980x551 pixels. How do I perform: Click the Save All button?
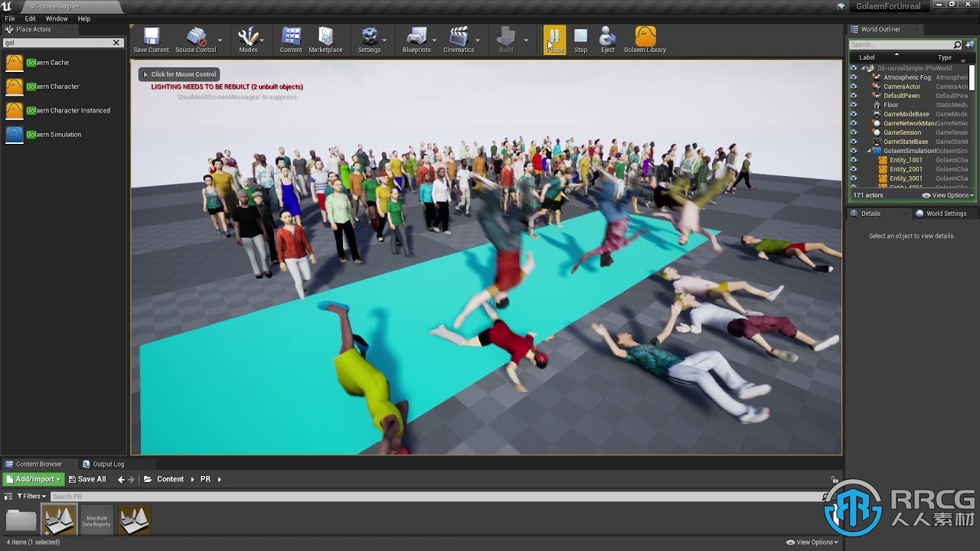[87, 479]
